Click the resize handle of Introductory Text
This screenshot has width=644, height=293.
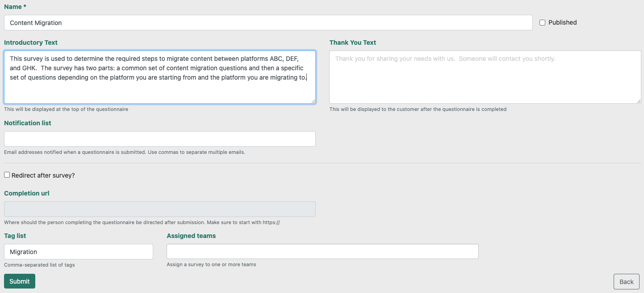[314, 101]
